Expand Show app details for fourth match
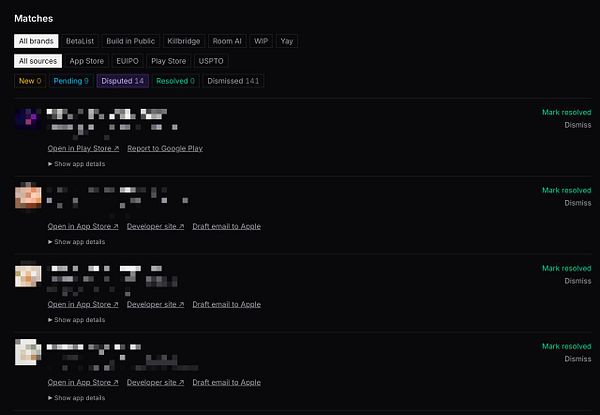Screen dimensions: 600x415 (x=77, y=398)
